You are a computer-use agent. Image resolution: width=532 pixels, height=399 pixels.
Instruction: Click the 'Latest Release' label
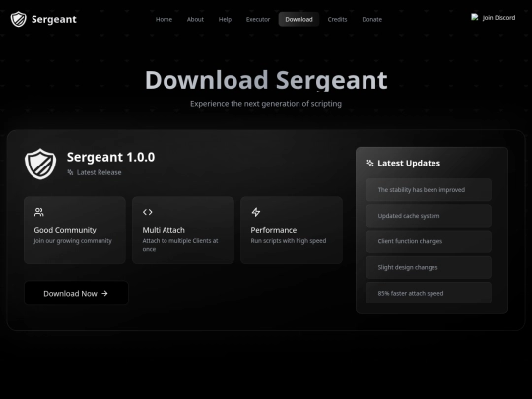99,172
